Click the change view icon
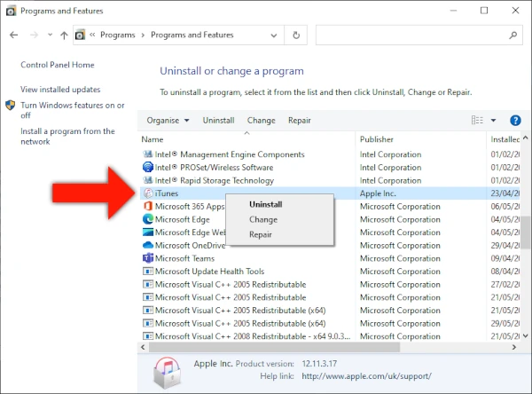 click(x=477, y=120)
